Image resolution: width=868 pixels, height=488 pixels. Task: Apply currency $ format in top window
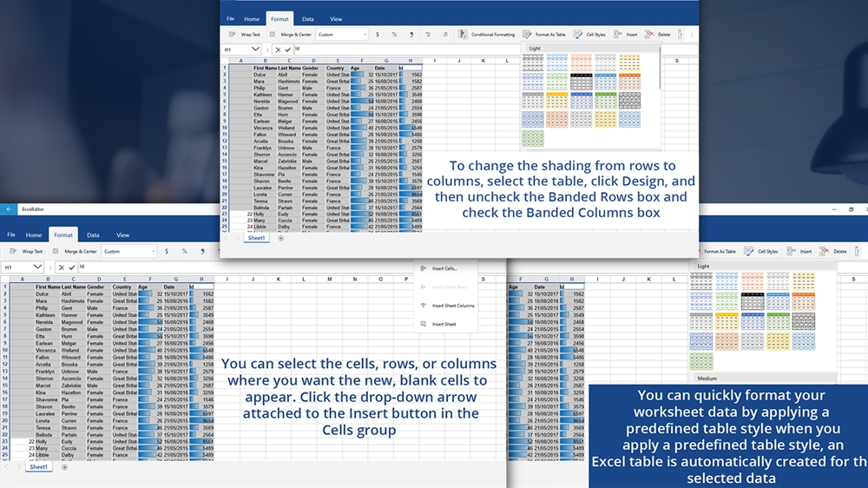click(378, 35)
